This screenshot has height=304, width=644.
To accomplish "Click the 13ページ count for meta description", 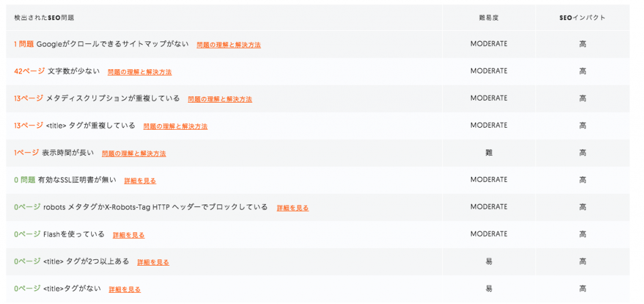I will point(28,98).
